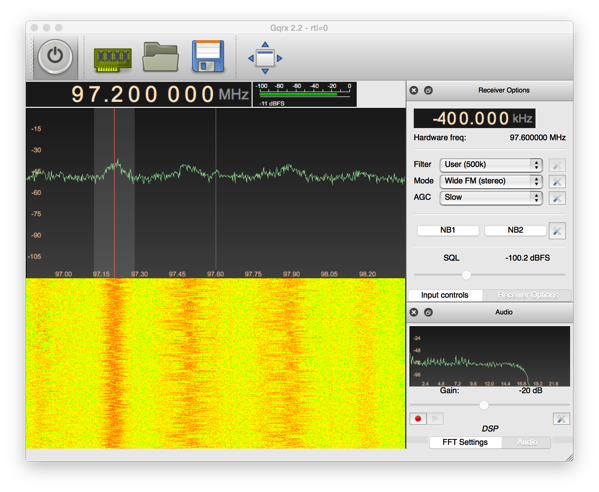Float the Receiver Options panel
This screenshot has height=492, width=599.
coord(428,90)
